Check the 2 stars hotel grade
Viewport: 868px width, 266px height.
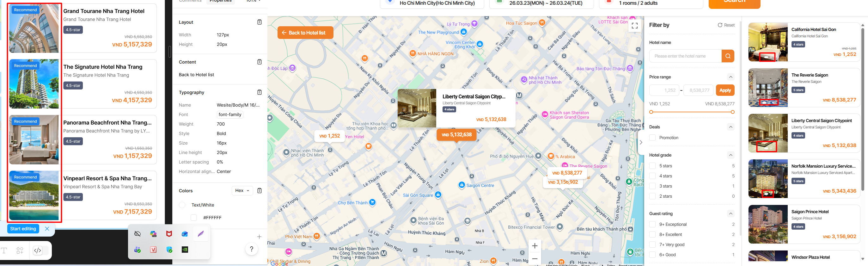click(652, 196)
